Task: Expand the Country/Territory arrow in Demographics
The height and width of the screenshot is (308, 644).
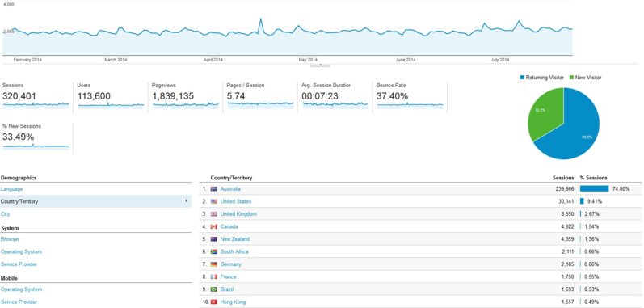Action: (x=186, y=200)
